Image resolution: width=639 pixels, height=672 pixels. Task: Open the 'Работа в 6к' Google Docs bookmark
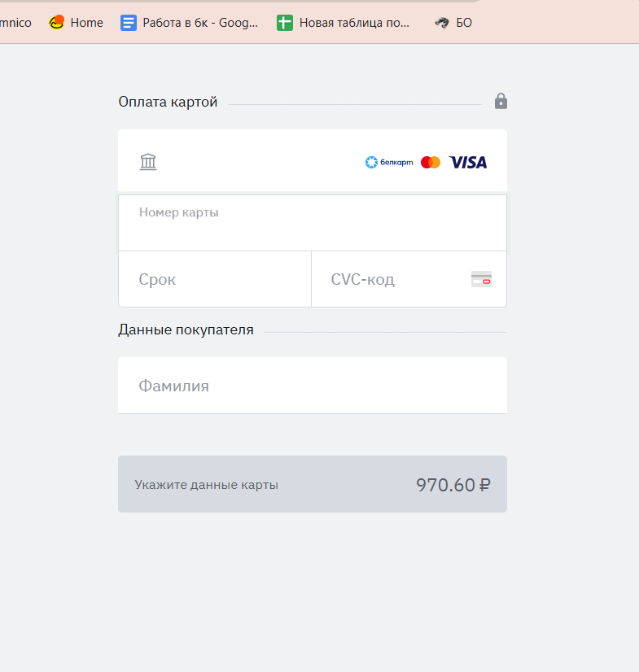point(190,23)
